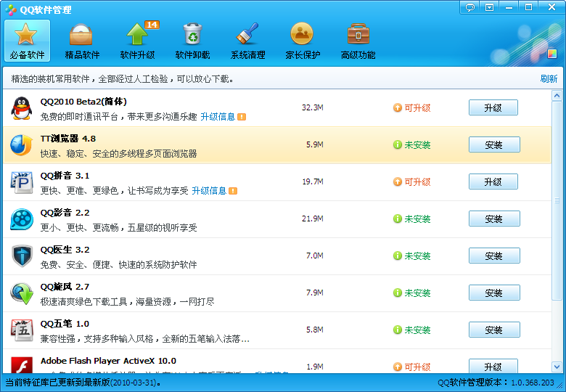Click the QQ医生 shield icon

coord(22,256)
